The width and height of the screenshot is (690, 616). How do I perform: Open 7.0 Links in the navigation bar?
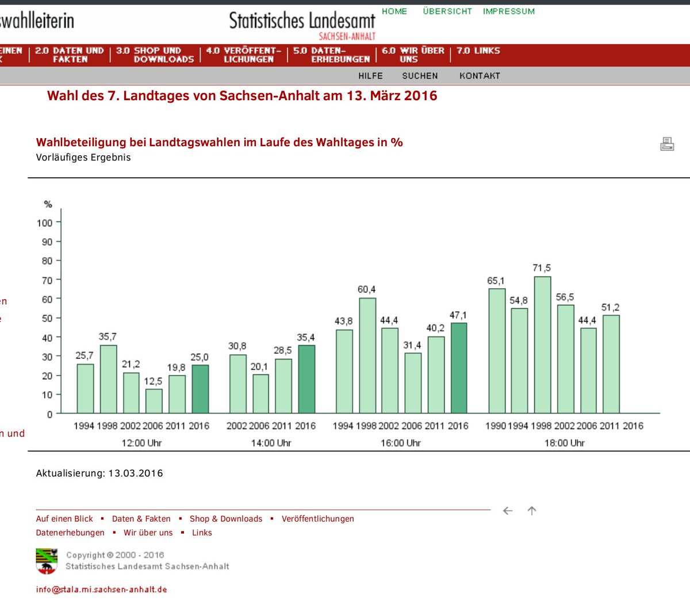click(478, 51)
